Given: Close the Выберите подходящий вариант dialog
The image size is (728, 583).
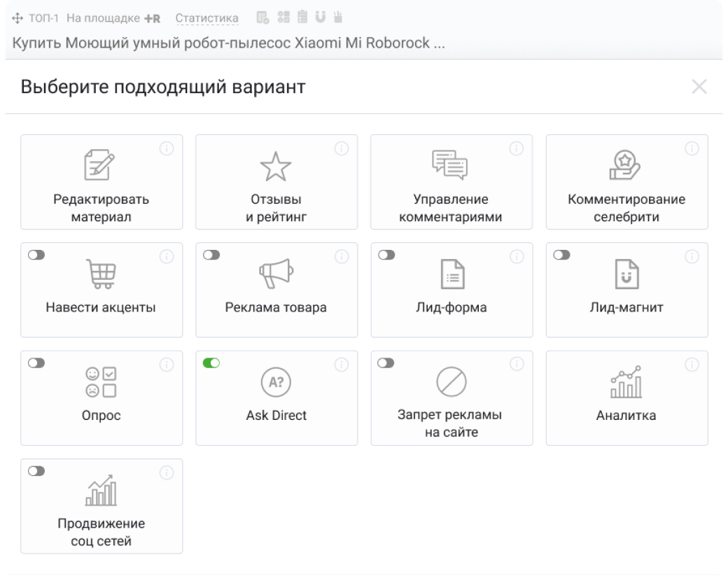Looking at the screenshot, I should coord(699,87).
